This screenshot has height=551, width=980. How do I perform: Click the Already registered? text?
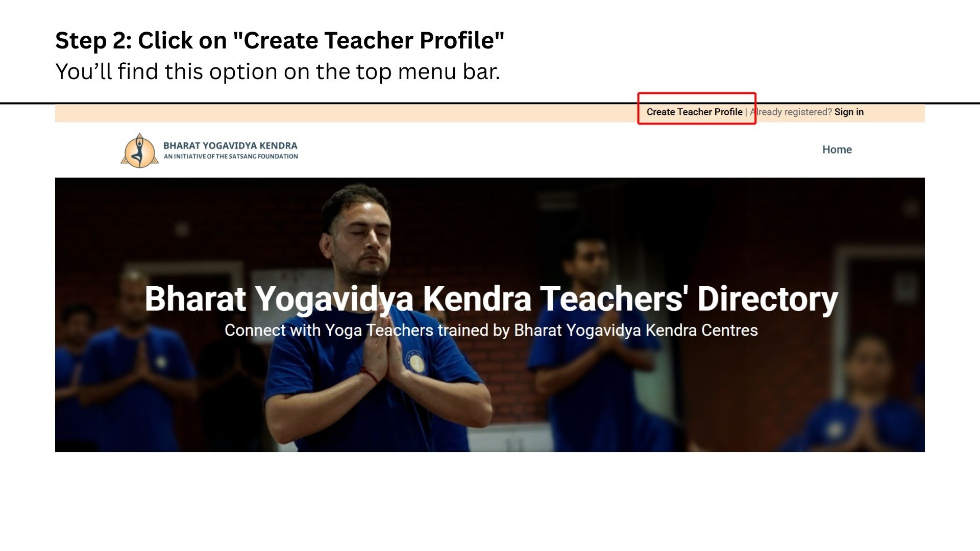[791, 112]
